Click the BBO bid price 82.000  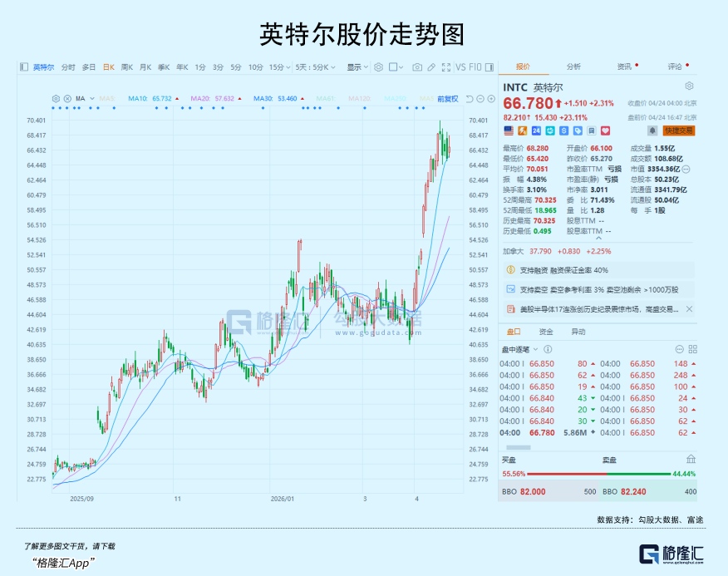click(x=533, y=491)
